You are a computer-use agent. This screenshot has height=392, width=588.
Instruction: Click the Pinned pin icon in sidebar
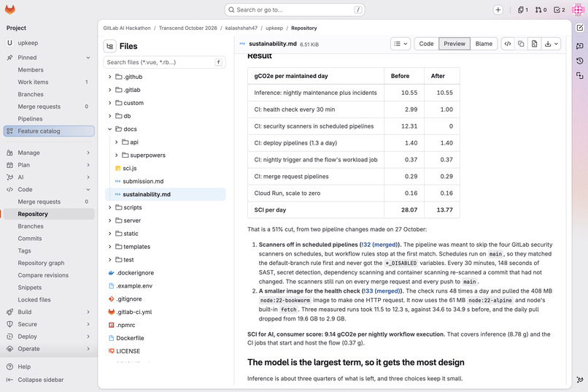tap(9, 58)
